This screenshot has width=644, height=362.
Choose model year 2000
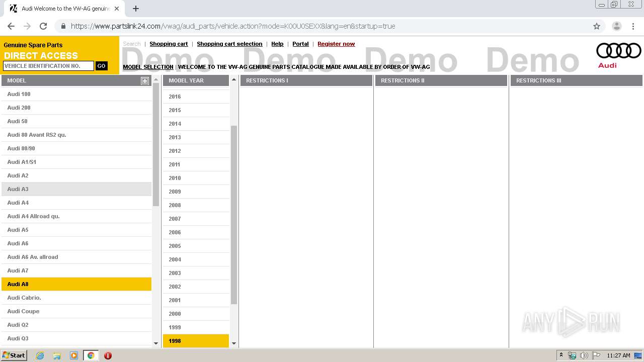[196, 314]
